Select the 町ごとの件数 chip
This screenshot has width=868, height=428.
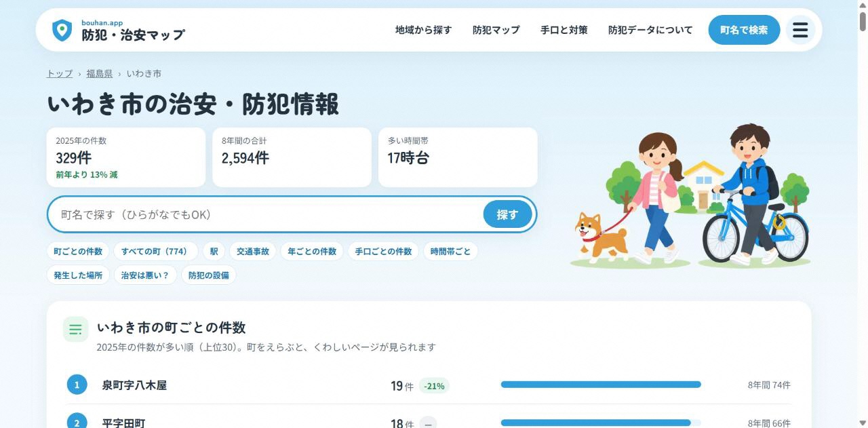pos(78,252)
